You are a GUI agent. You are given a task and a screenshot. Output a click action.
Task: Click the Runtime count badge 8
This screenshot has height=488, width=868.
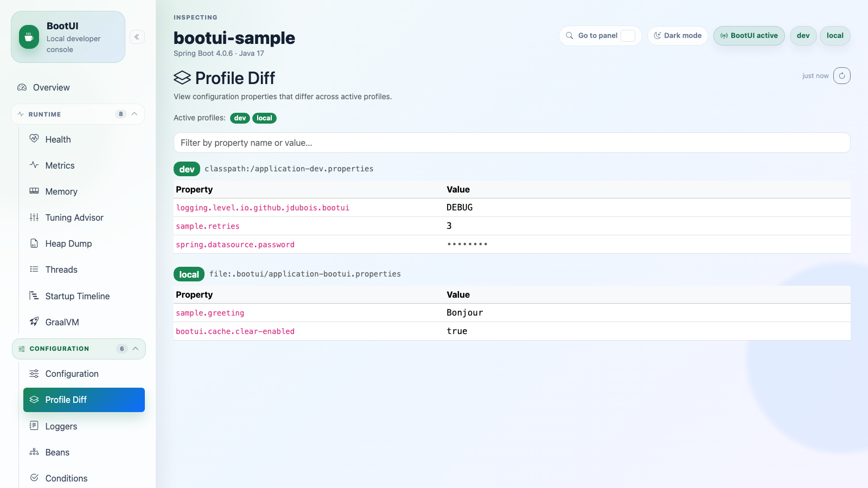(121, 114)
